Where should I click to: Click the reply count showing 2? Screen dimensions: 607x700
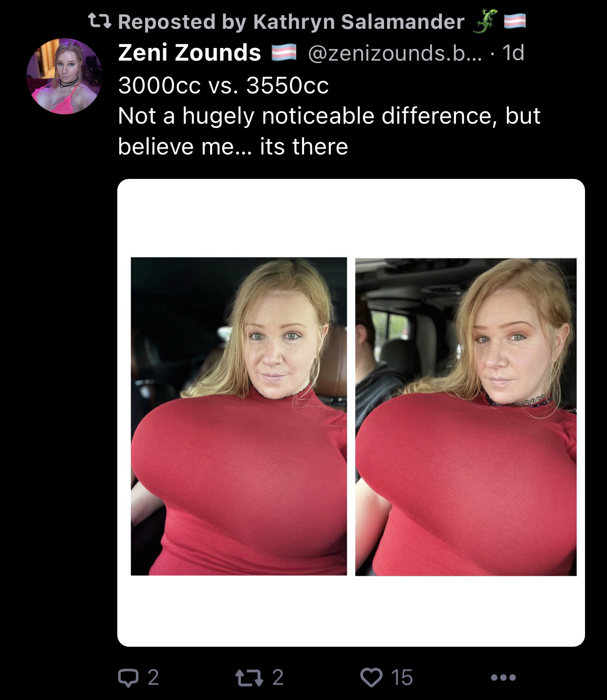pos(153,678)
